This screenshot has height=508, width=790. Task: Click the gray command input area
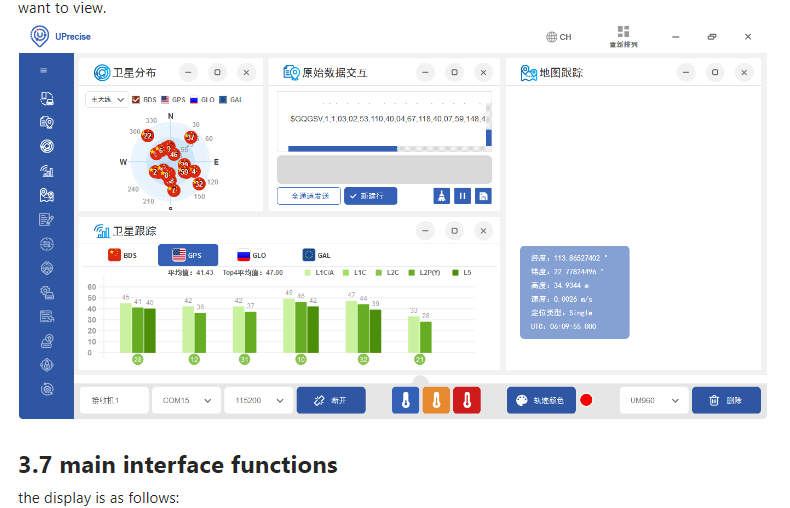tap(384, 169)
